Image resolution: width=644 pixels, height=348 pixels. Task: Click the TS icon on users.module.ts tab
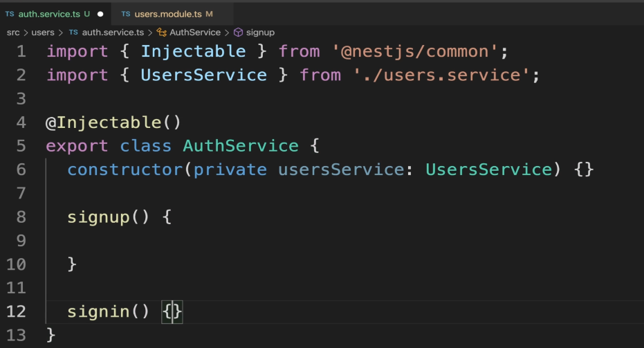click(126, 14)
